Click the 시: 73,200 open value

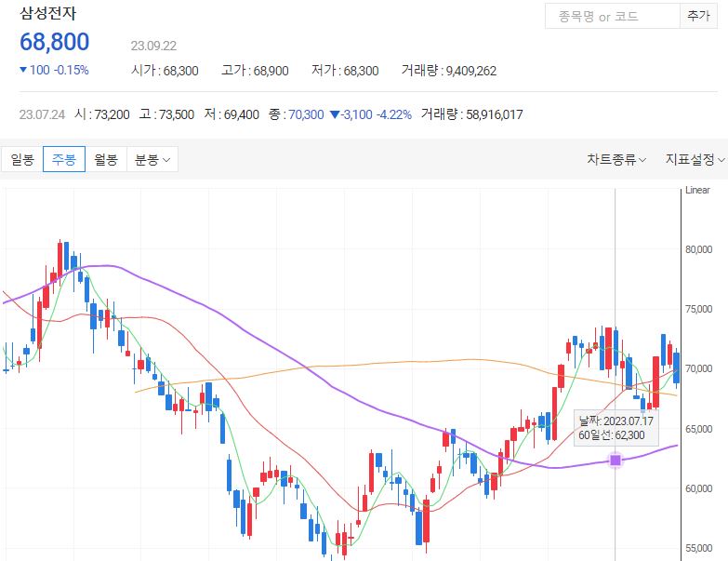(x=102, y=114)
